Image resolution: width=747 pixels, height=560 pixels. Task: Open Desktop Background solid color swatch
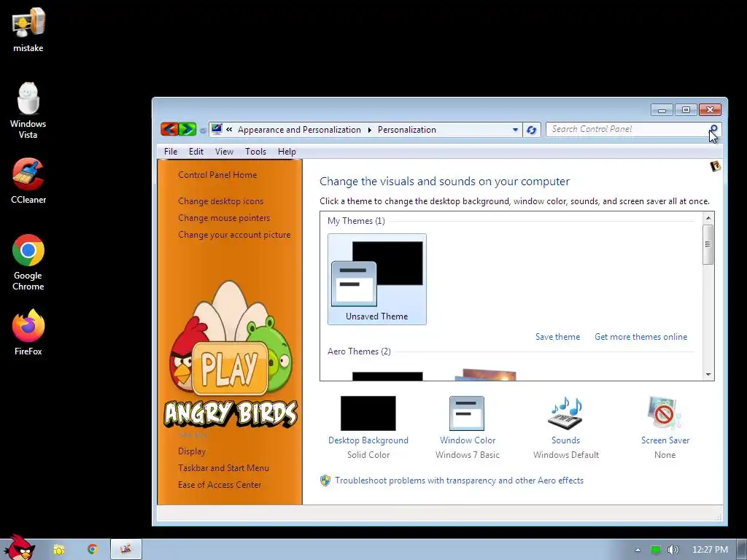tap(368, 413)
